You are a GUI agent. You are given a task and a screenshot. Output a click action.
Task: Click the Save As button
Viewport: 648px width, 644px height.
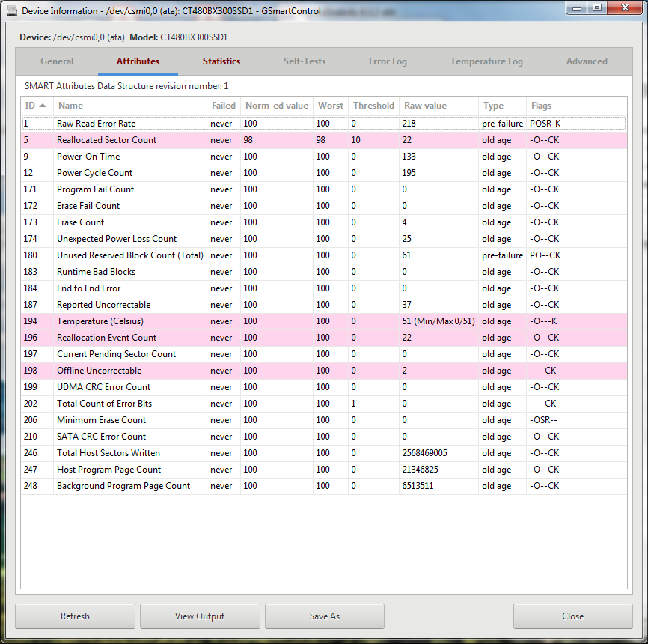pyautogui.click(x=324, y=616)
